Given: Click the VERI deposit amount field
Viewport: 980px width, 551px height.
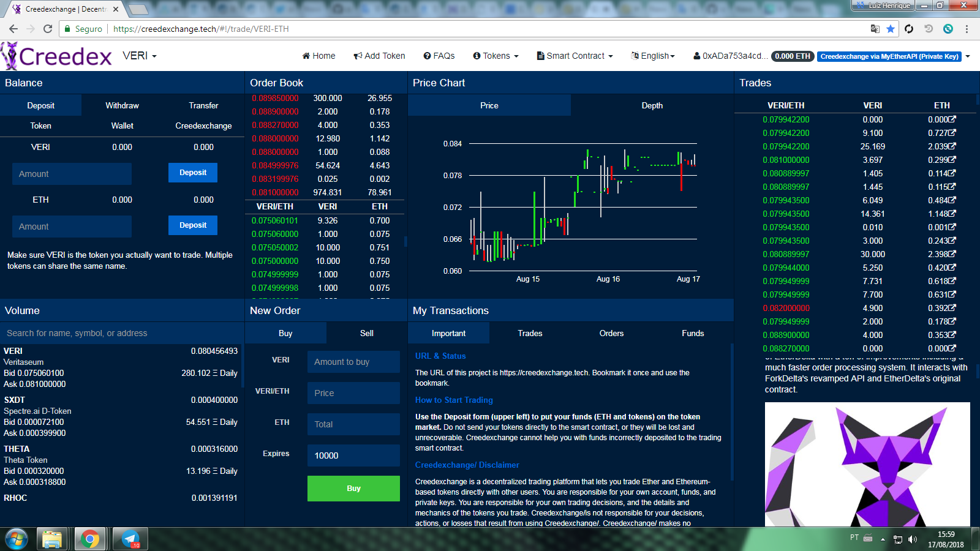Looking at the screenshot, I should click(72, 174).
